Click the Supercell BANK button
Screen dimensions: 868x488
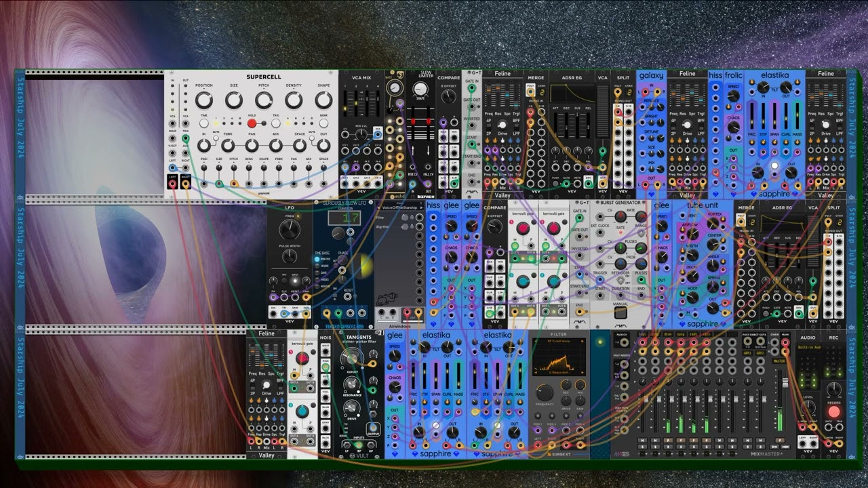pyautogui.click(x=323, y=123)
